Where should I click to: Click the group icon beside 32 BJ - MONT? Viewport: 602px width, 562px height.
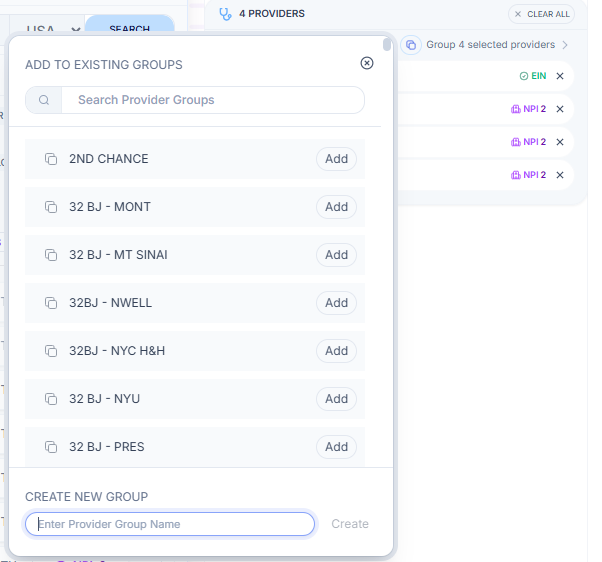coord(51,207)
